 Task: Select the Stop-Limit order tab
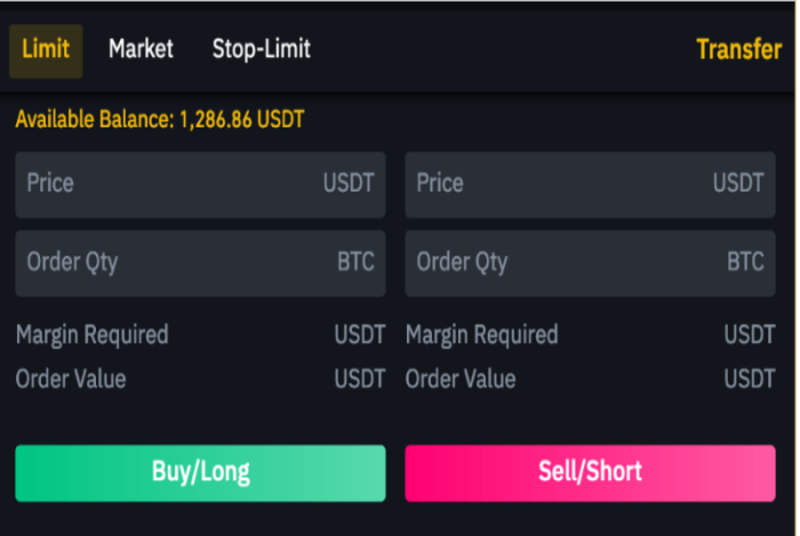[x=261, y=49]
